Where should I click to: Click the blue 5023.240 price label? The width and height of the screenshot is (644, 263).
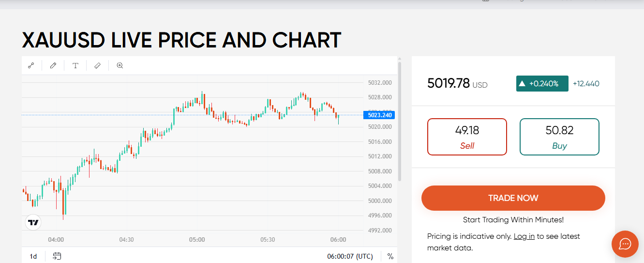click(x=379, y=115)
